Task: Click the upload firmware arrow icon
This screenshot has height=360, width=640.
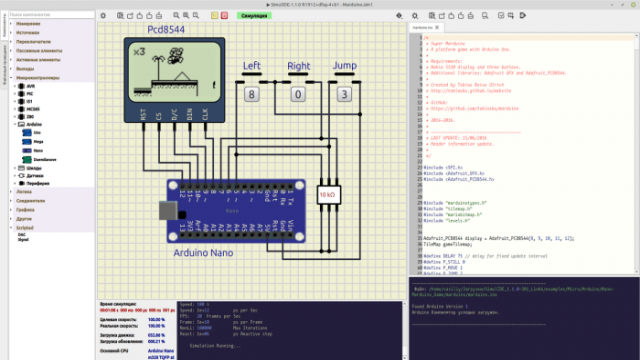Action: 523,16
